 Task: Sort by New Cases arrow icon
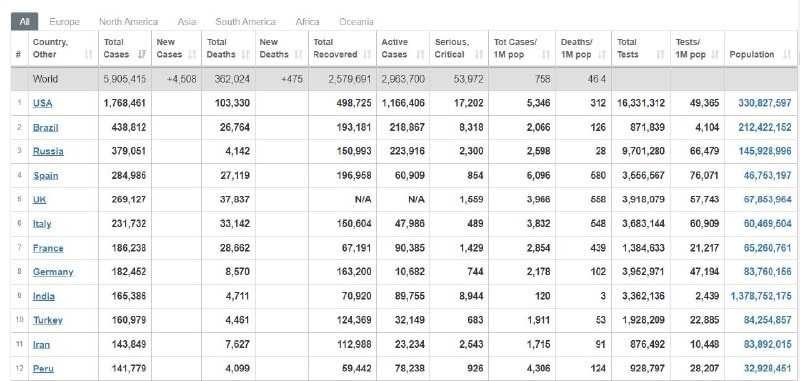[192, 55]
